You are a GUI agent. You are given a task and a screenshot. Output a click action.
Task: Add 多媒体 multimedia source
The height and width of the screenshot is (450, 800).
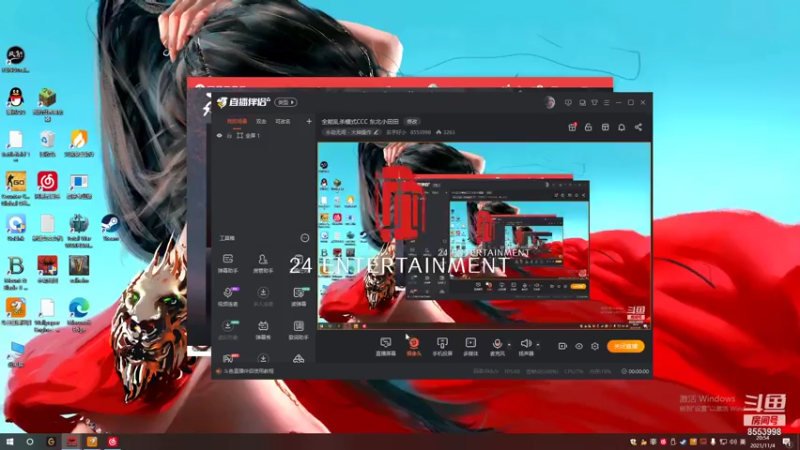click(470, 346)
